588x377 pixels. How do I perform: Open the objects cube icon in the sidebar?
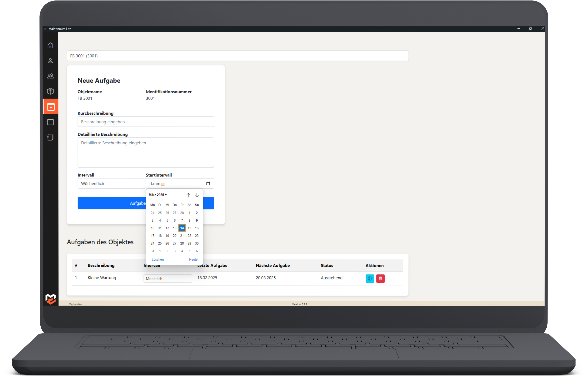pos(50,91)
